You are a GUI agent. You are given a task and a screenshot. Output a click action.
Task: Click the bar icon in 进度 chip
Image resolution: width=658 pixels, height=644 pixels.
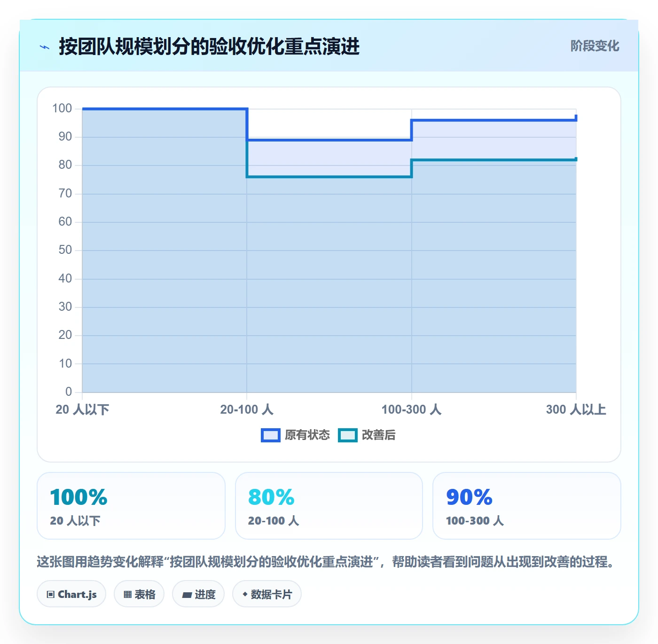point(187,595)
